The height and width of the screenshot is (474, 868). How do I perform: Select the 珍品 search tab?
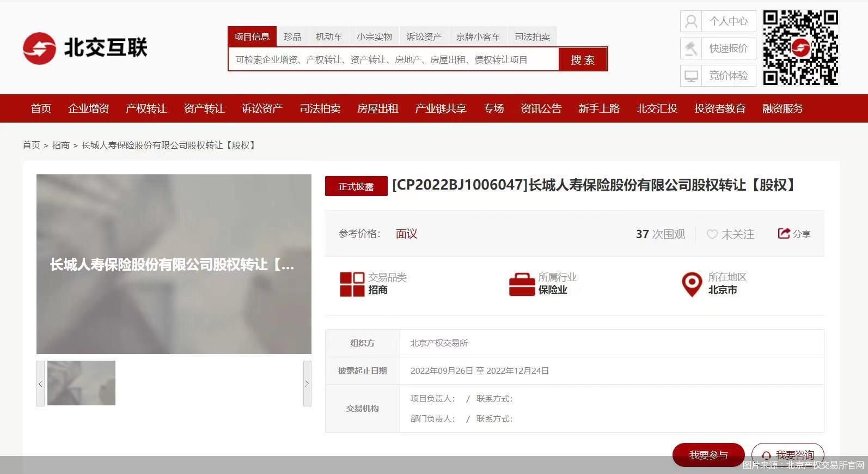[x=292, y=37]
